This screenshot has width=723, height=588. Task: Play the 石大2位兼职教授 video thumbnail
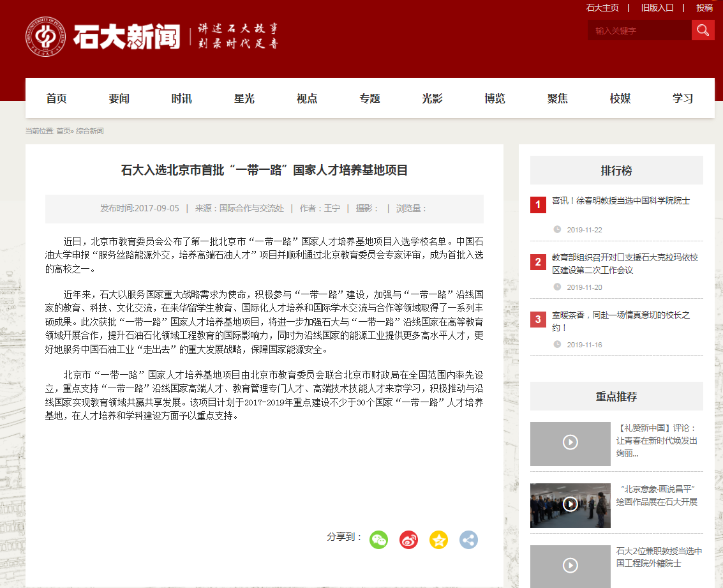(570, 565)
